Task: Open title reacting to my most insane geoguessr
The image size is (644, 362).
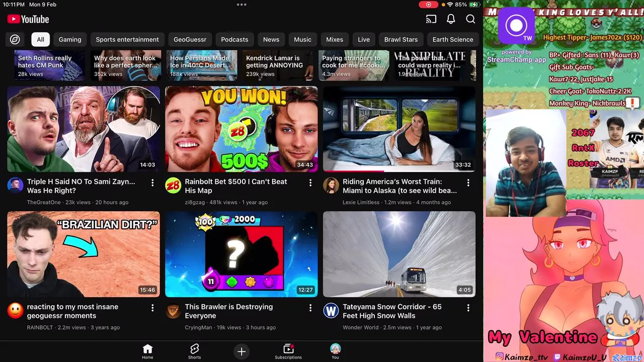Action: (x=72, y=311)
